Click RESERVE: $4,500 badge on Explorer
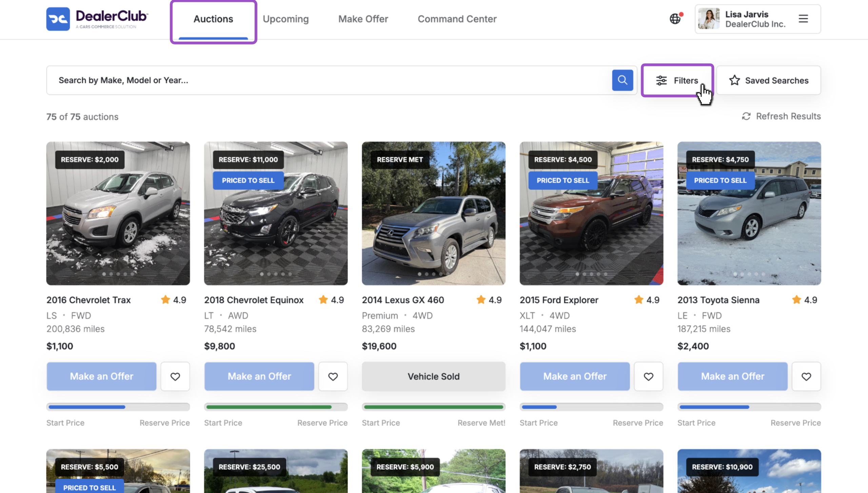868x493 pixels. (563, 160)
